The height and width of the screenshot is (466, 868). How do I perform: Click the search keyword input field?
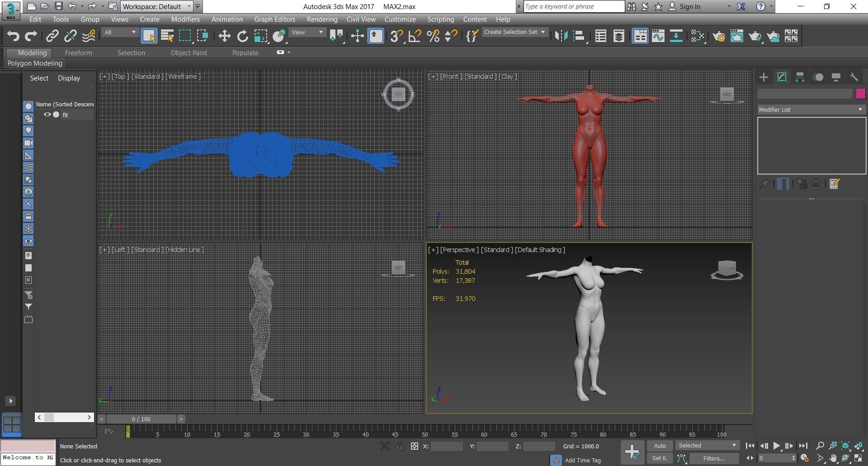(574, 6)
